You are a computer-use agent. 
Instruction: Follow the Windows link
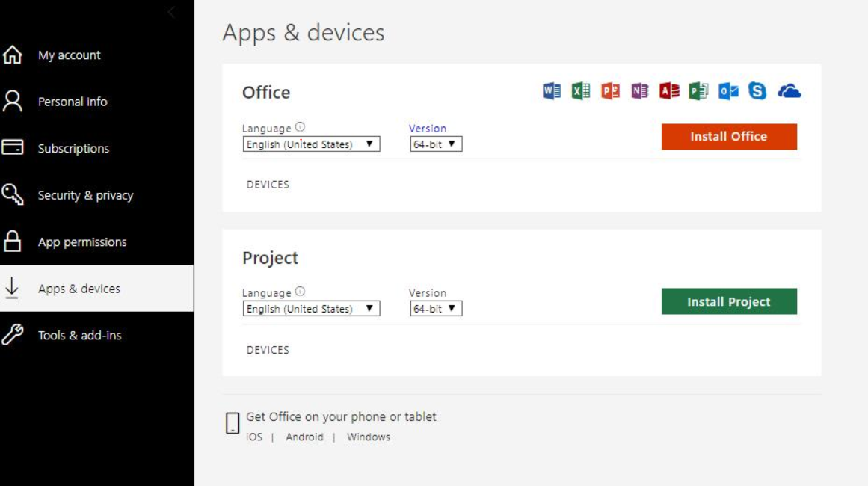[x=368, y=437]
